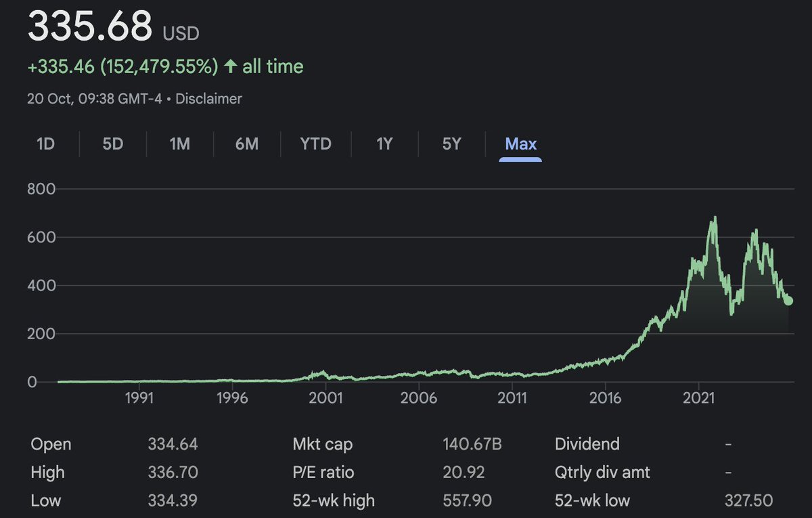Viewport: 812px width, 518px height.
Task: Click the Mkt cap label
Action: coord(322,445)
